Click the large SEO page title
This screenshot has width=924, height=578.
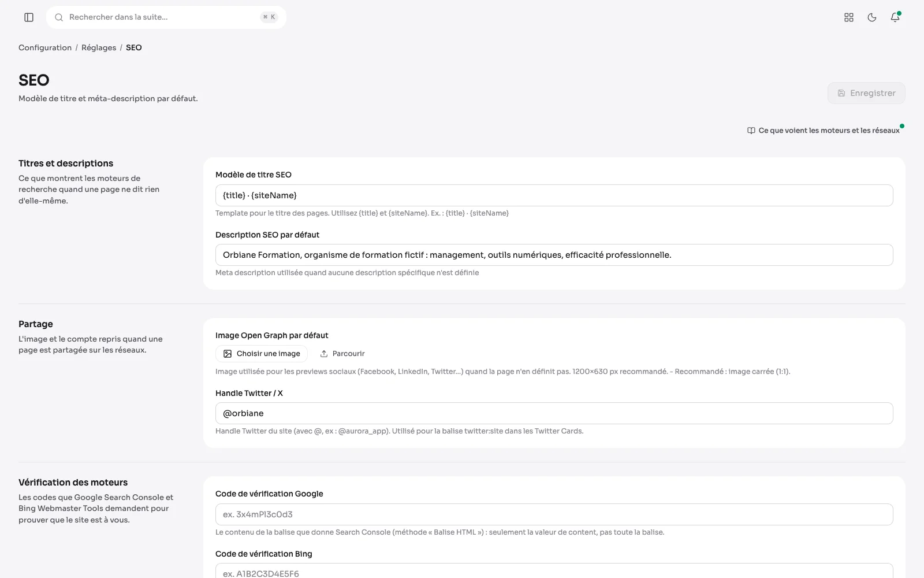34,80
